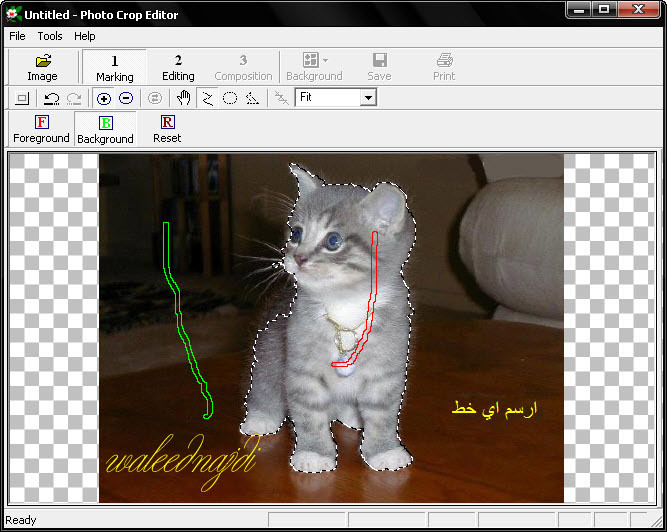Select the hand pan tool
This screenshot has width=667, height=532.
click(x=184, y=98)
